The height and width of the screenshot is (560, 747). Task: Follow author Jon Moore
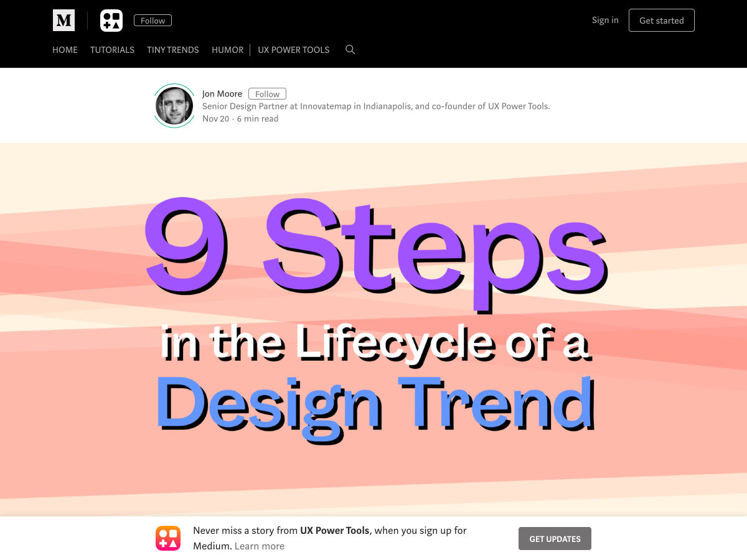coord(267,94)
